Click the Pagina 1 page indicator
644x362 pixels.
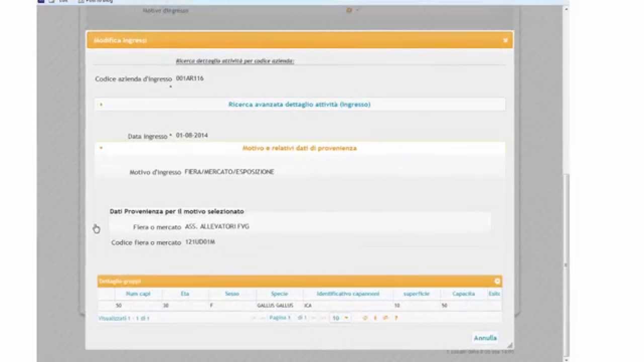pos(280,318)
